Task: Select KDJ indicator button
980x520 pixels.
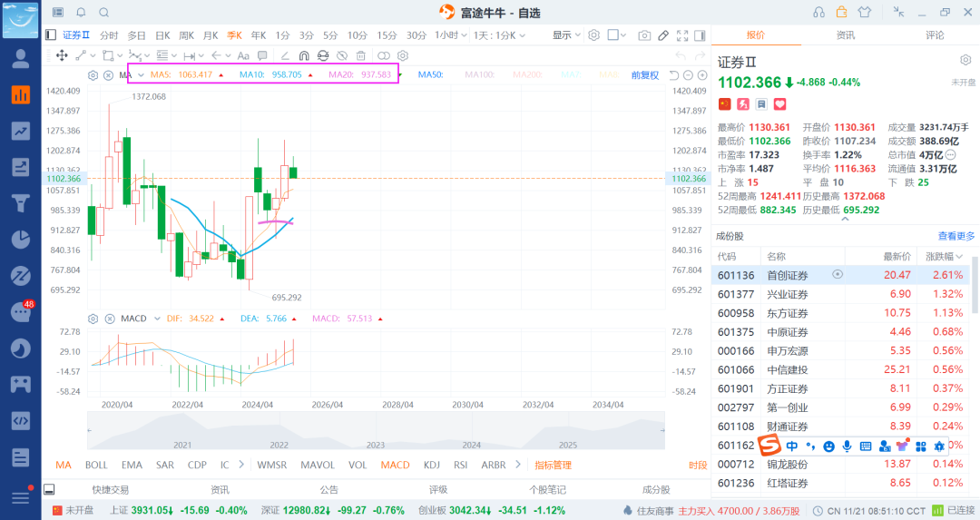Action: 431,465
